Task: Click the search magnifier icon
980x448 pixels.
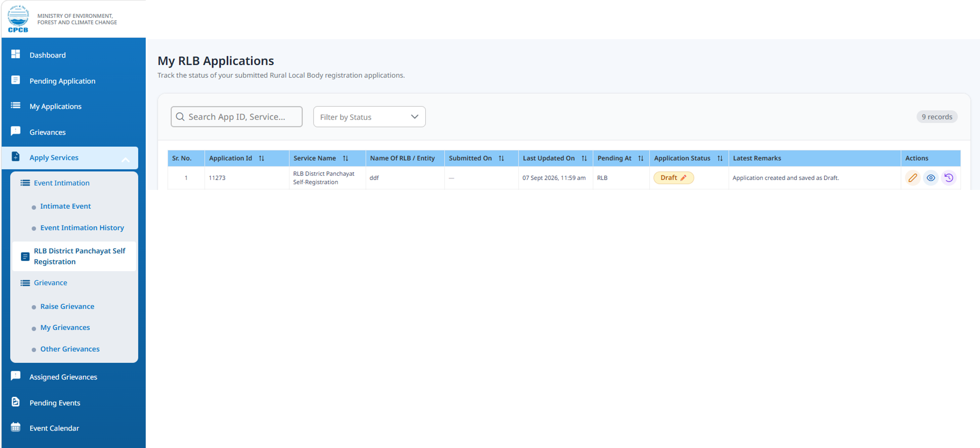Action: (x=180, y=117)
